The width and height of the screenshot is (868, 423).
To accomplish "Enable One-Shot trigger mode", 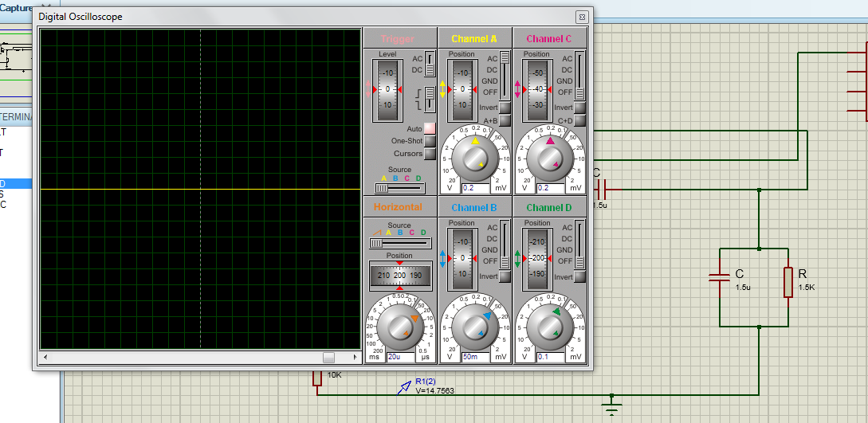I will tap(430, 141).
